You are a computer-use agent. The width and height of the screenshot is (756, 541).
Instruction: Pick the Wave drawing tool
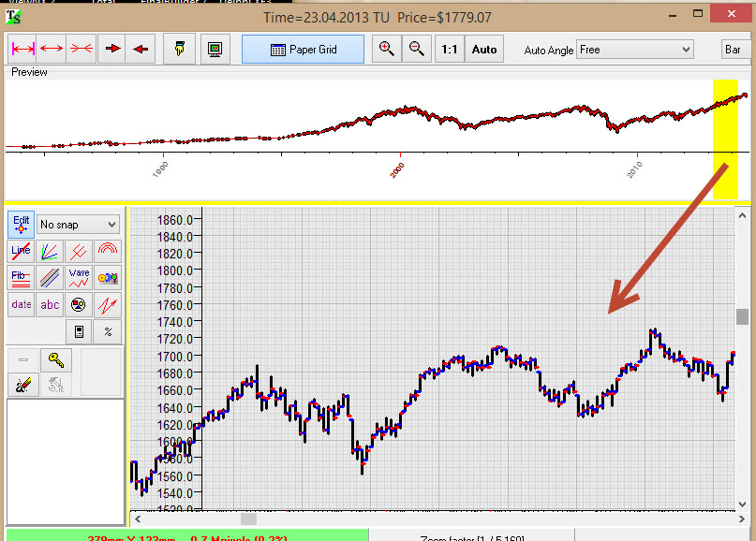(79, 278)
